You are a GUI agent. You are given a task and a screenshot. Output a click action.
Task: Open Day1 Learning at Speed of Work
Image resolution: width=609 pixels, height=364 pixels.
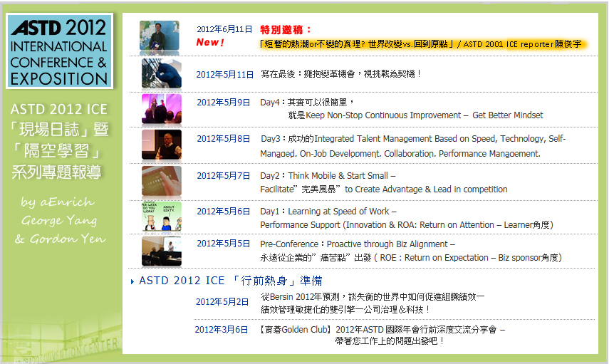328,212
